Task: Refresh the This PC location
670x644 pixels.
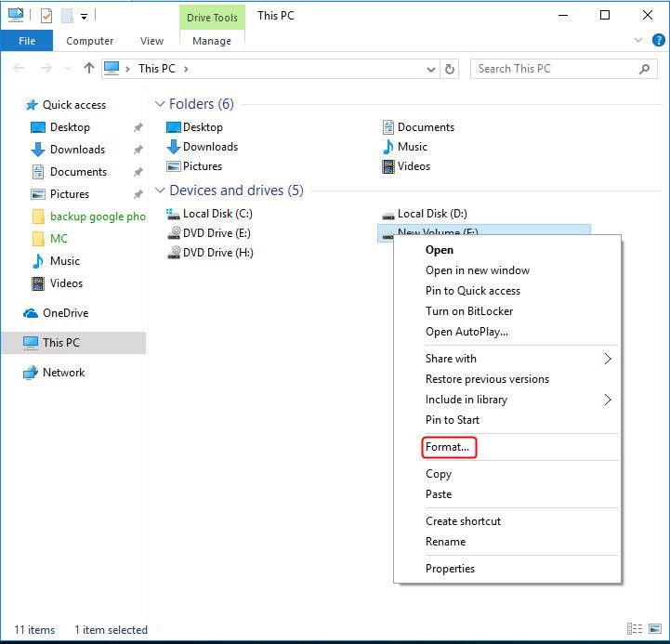Action: tap(451, 68)
